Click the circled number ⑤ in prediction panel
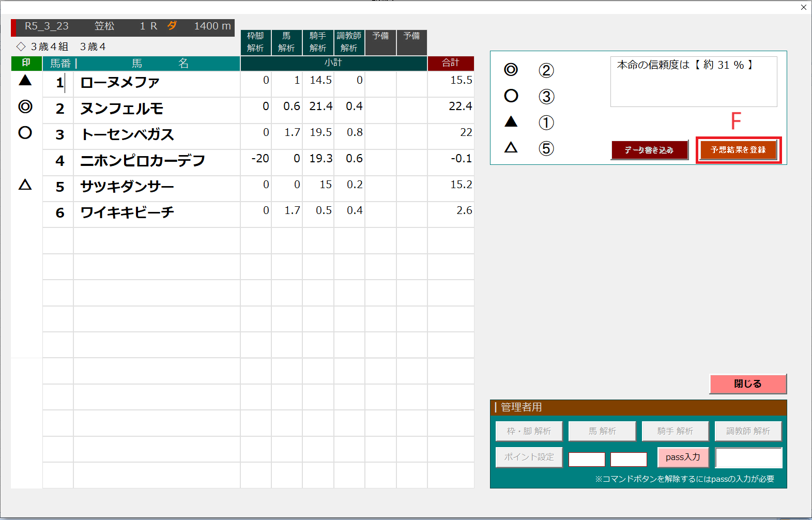812x520 pixels. (x=546, y=149)
